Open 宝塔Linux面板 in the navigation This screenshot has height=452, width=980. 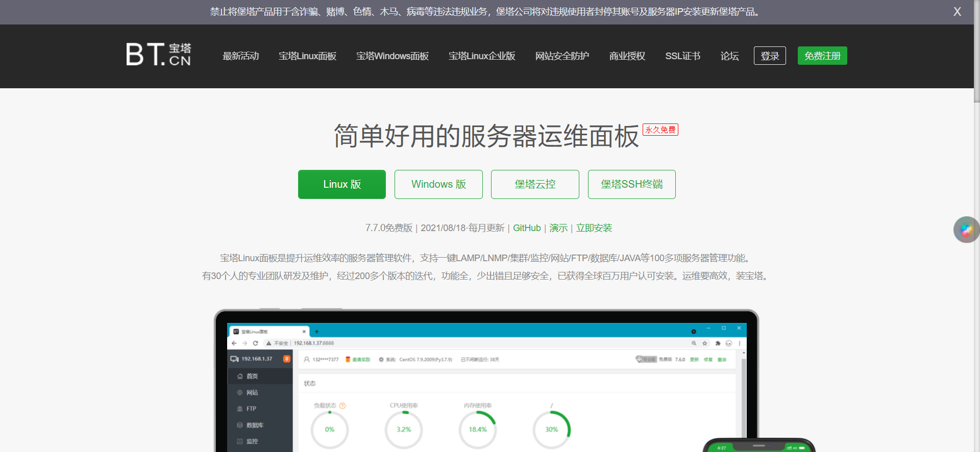(x=307, y=56)
